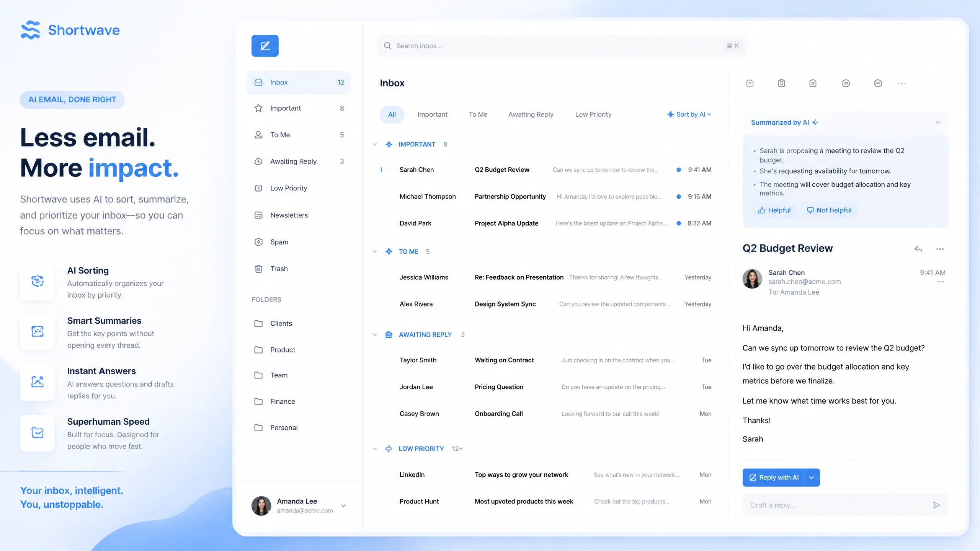Send the draft with the paper plane icon

pos(936,505)
